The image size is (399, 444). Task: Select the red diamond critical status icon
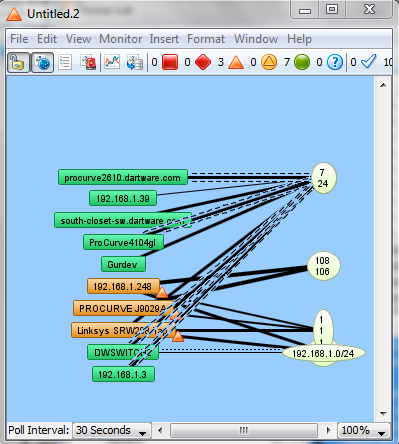[x=203, y=62]
